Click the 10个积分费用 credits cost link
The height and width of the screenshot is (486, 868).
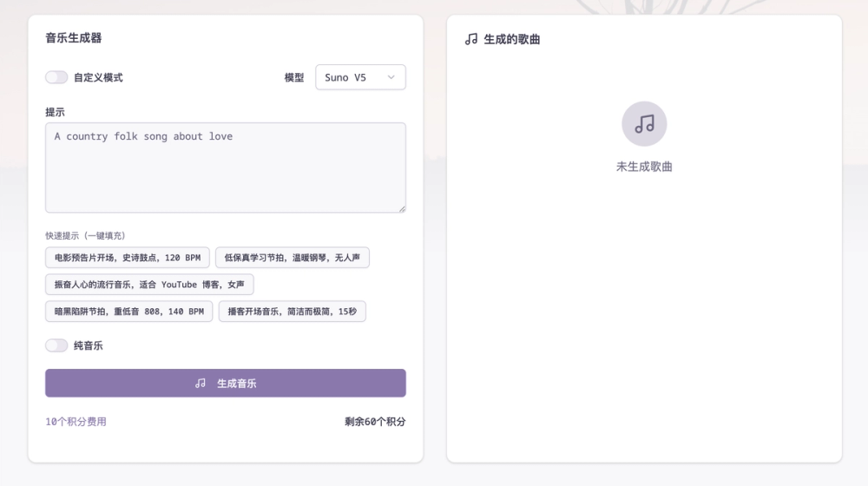76,422
